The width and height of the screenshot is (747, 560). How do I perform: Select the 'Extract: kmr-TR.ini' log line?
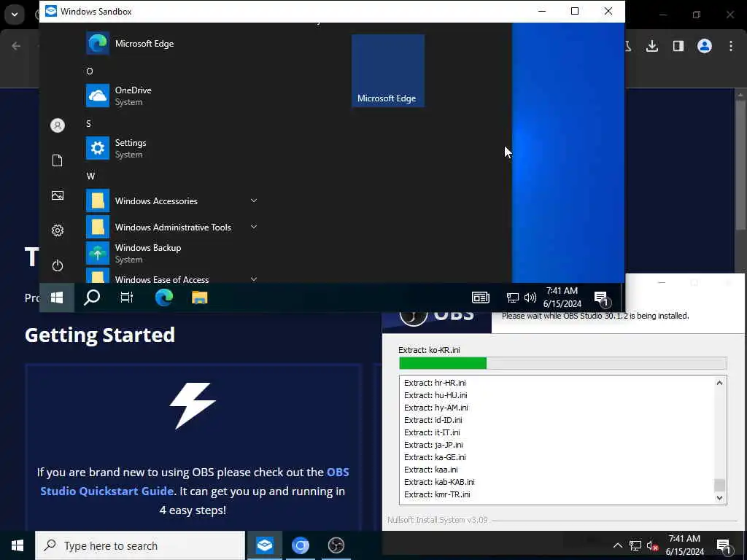[437, 494]
